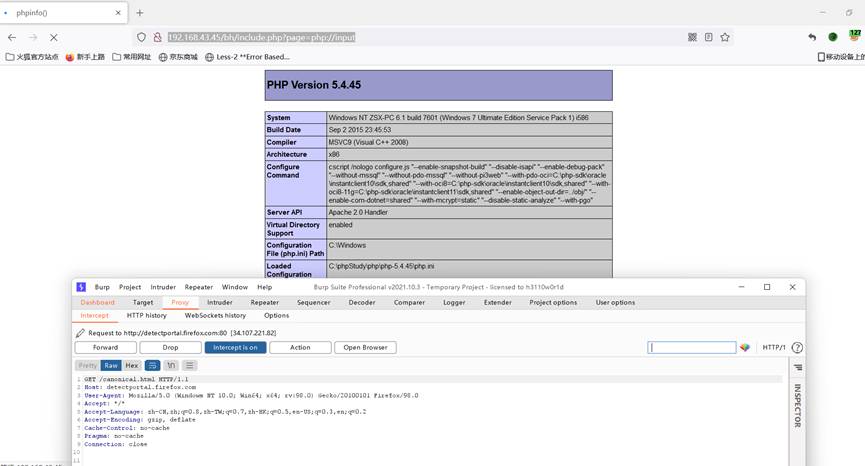Open the extension icon with the 127 badge

pyautogui.click(x=855, y=35)
